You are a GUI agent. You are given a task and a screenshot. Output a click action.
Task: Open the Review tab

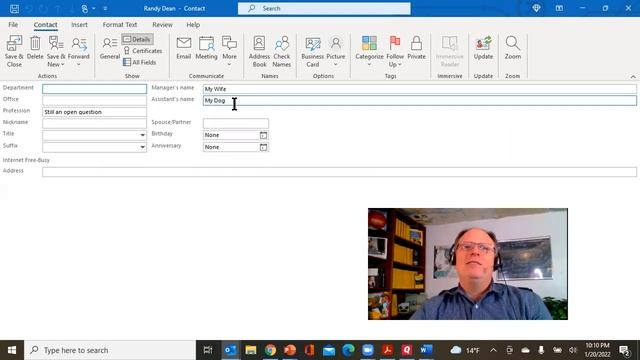coord(162,24)
